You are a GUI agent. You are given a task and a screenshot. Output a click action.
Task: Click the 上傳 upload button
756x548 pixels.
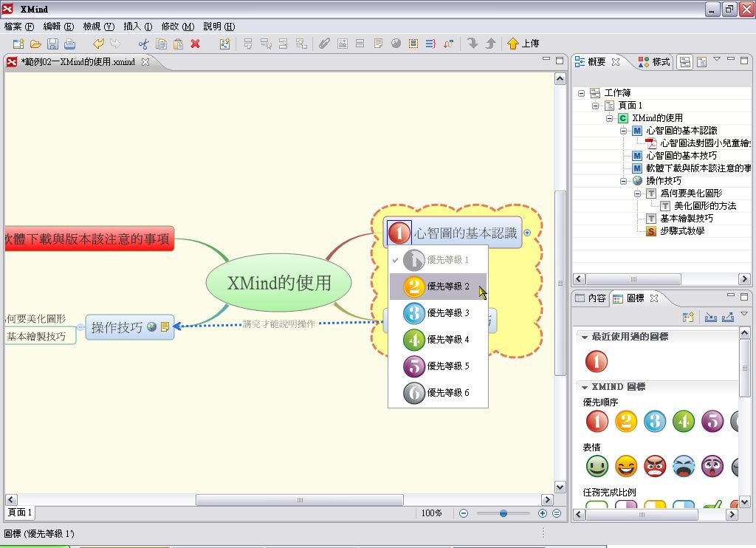point(523,44)
